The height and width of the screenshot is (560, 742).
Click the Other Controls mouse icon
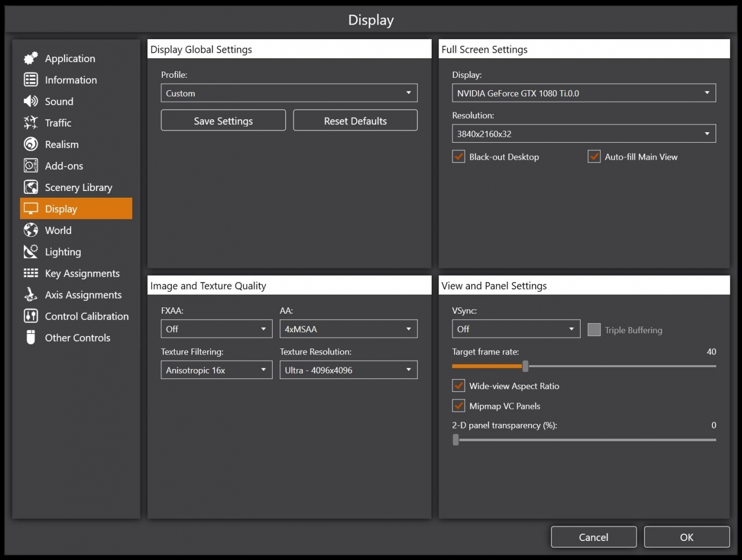tap(31, 338)
